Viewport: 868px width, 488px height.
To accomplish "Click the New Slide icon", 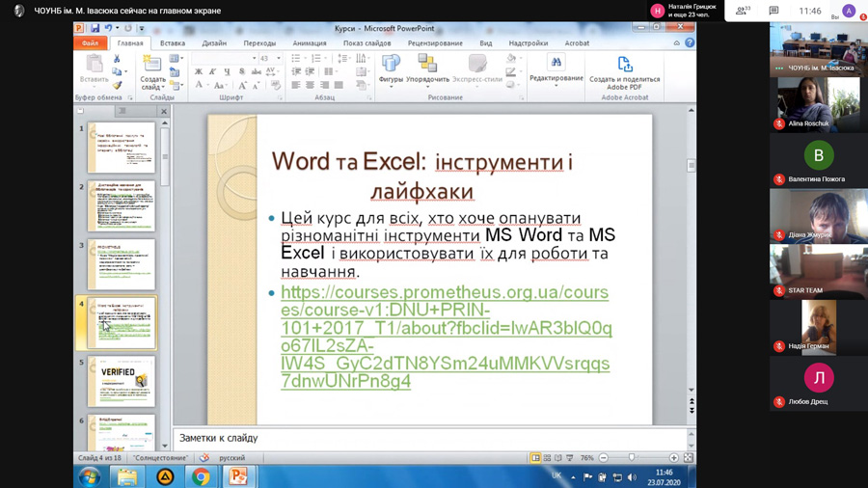I will click(151, 65).
